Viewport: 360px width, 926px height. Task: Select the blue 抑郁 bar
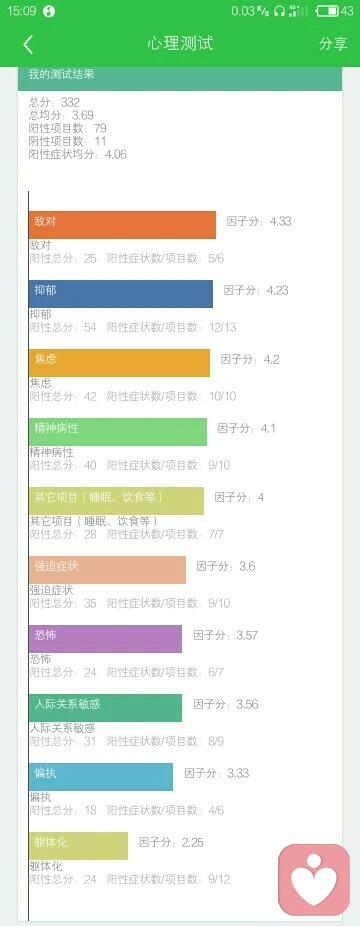click(121, 294)
